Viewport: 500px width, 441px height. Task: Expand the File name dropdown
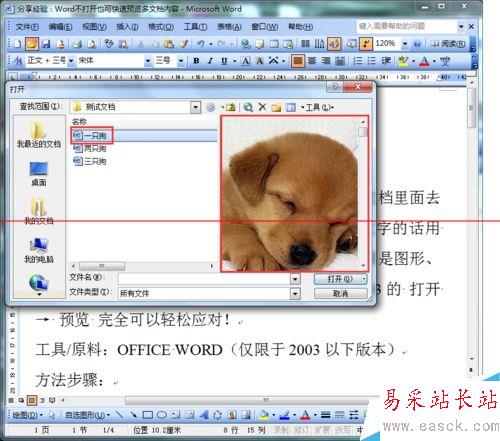click(x=295, y=279)
